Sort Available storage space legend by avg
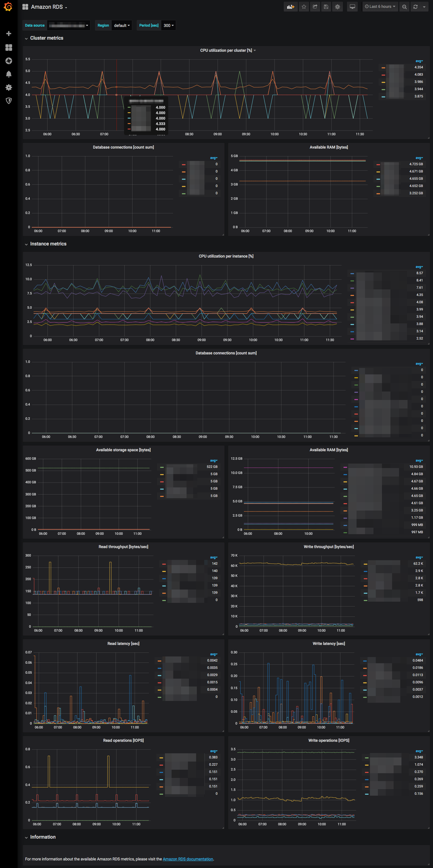 214,461
